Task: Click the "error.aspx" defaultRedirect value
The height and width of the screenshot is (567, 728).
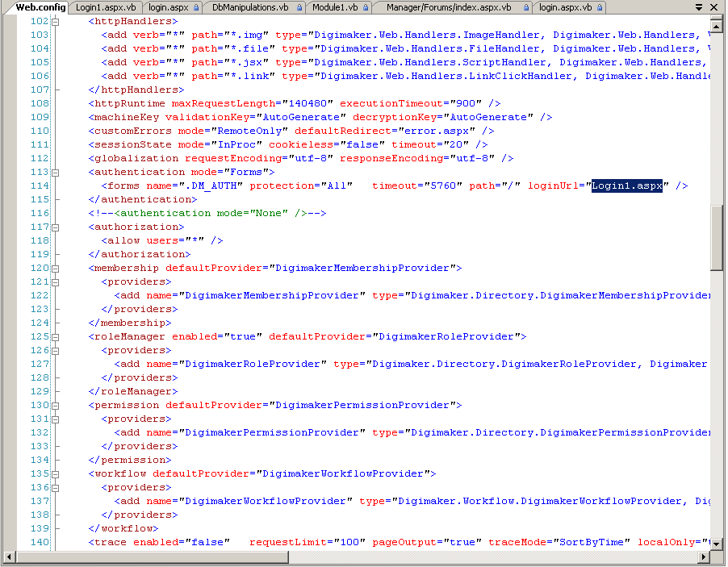Action: [x=437, y=131]
